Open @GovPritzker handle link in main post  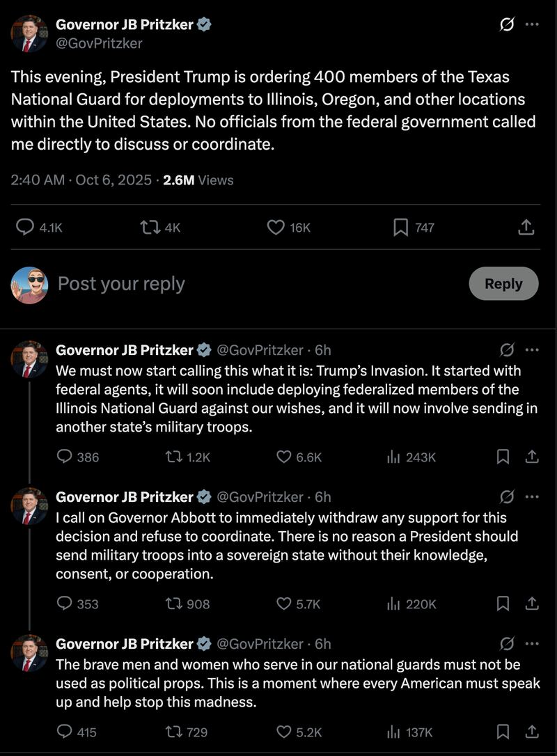pyautogui.click(x=99, y=43)
